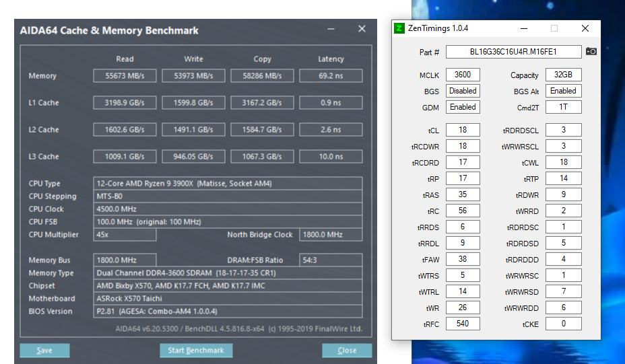Click L3 Cache Latency result 10.0 ns
Screen dimensions: 625x364
[331, 157]
